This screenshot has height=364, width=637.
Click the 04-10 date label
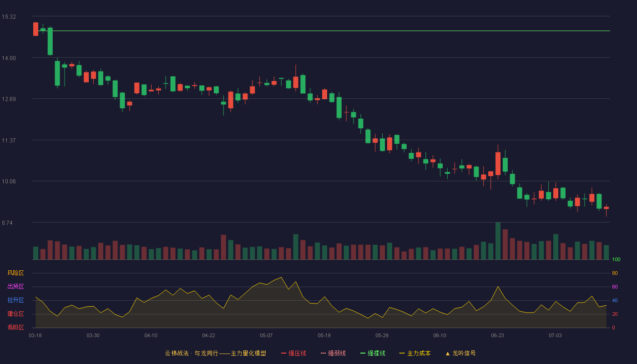(x=151, y=335)
